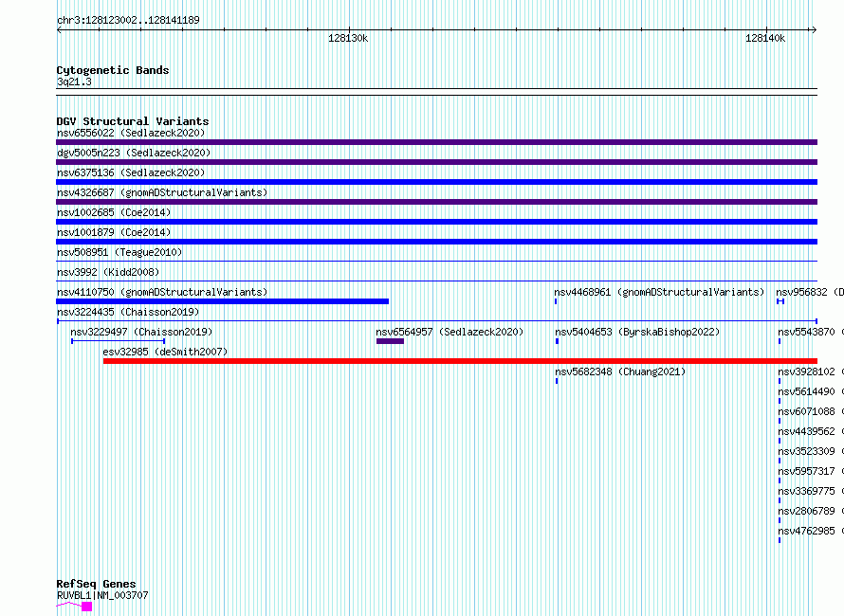Open nsv1001879 (Coe2014) label
The width and height of the screenshot is (844, 616).
pos(114,232)
